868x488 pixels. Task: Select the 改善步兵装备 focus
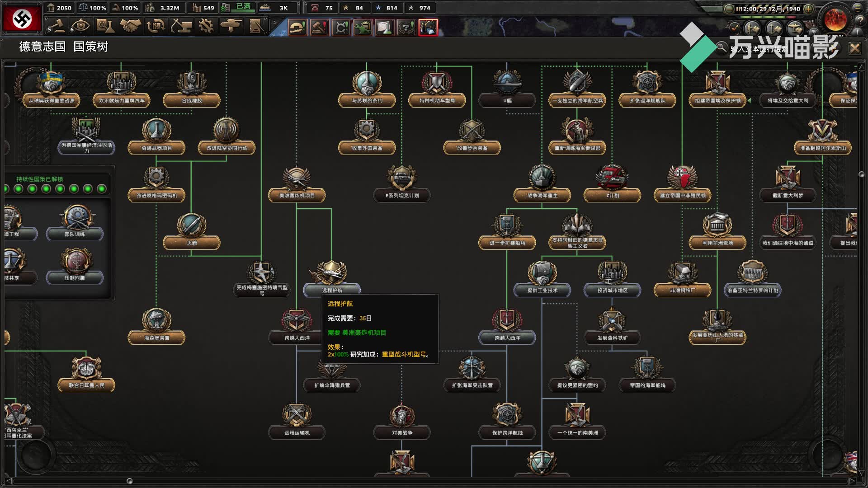point(472,137)
